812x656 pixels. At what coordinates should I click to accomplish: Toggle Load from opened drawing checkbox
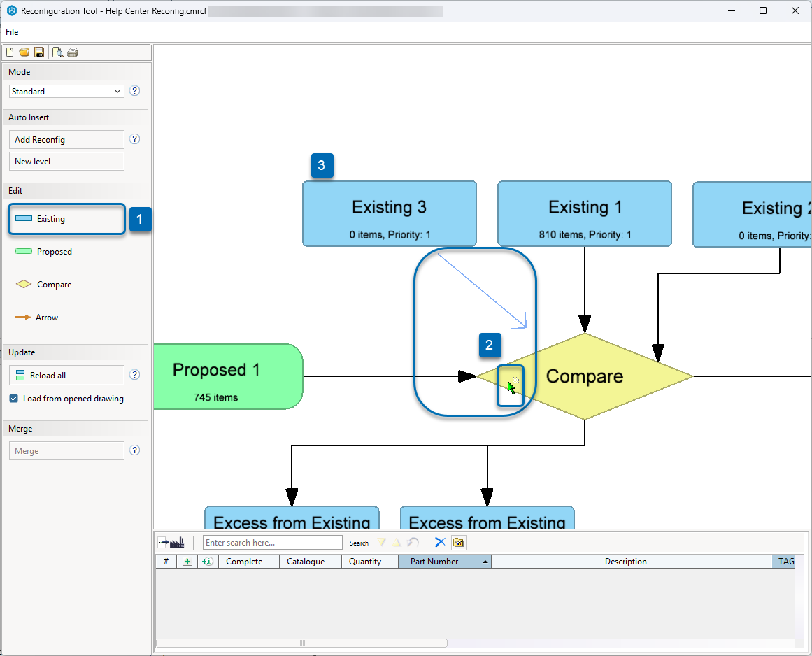(14, 398)
